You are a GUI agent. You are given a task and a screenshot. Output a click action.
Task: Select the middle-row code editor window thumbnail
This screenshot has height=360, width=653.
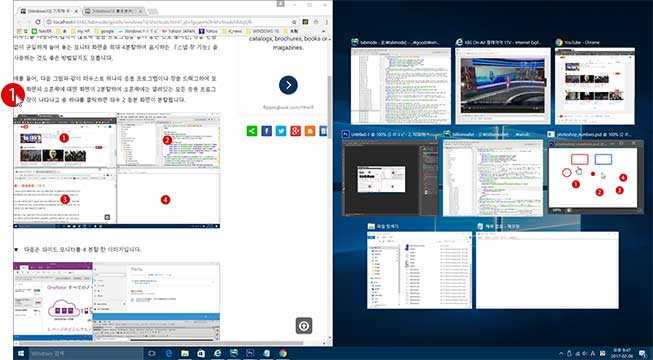493,177
